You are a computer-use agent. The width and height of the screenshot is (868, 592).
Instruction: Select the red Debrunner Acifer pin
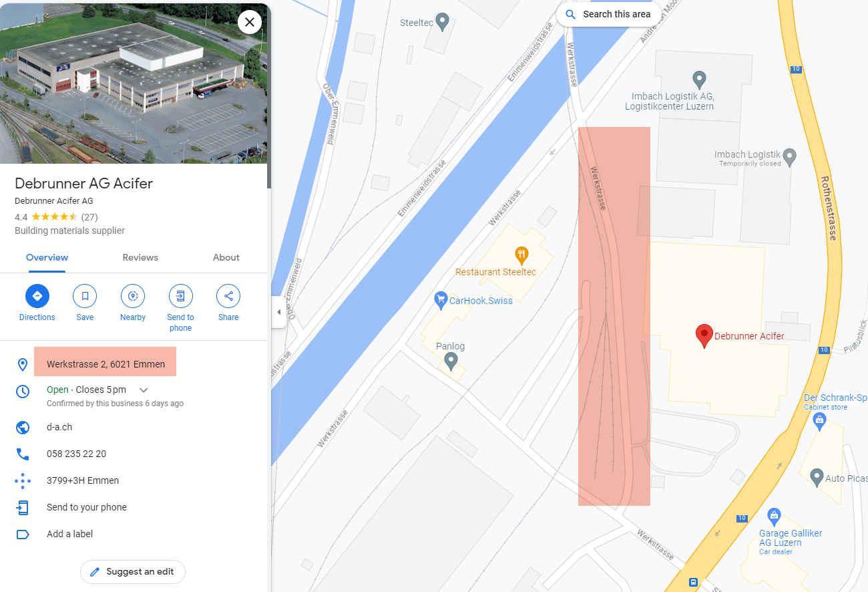(x=704, y=335)
